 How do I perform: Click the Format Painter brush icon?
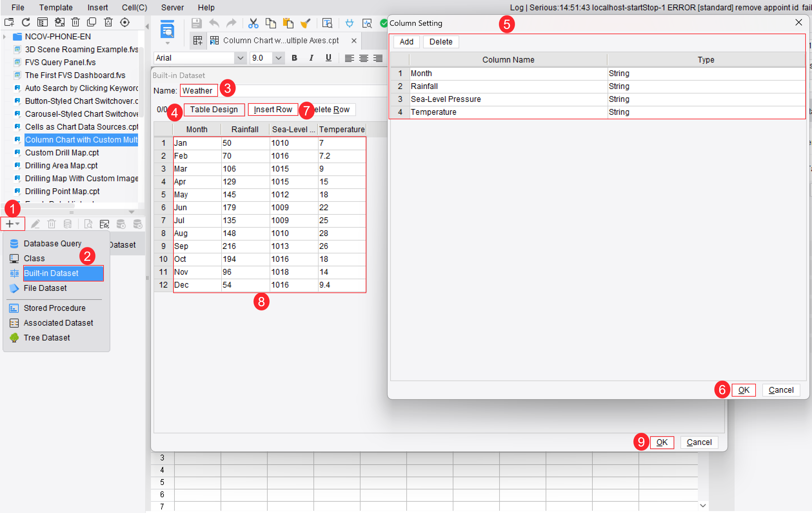click(x=305, y=23)
